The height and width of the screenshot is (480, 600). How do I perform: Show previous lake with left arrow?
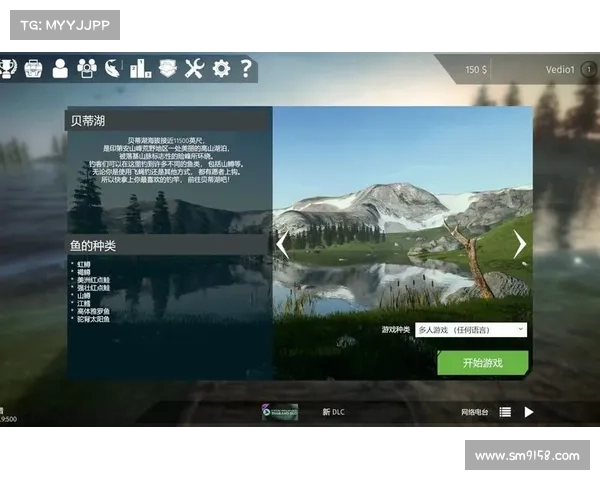pyautogui.click(x=283, y=244)
